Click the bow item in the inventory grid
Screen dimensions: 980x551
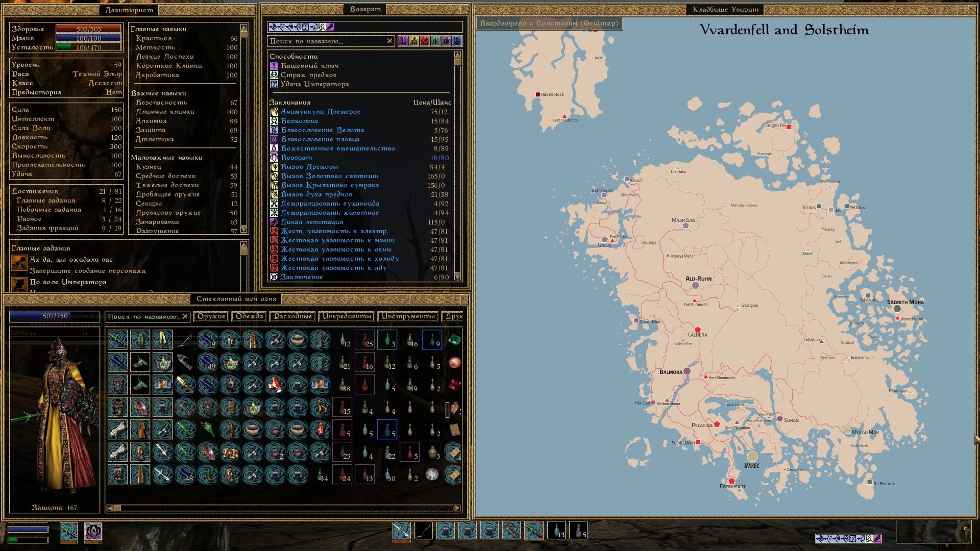[x=185, y=340]
